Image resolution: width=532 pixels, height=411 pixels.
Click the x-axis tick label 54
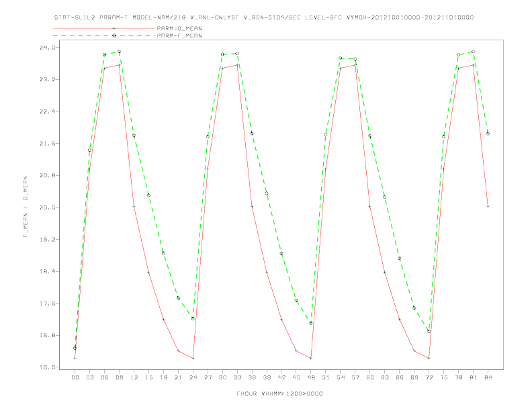[x=341, y=377]
